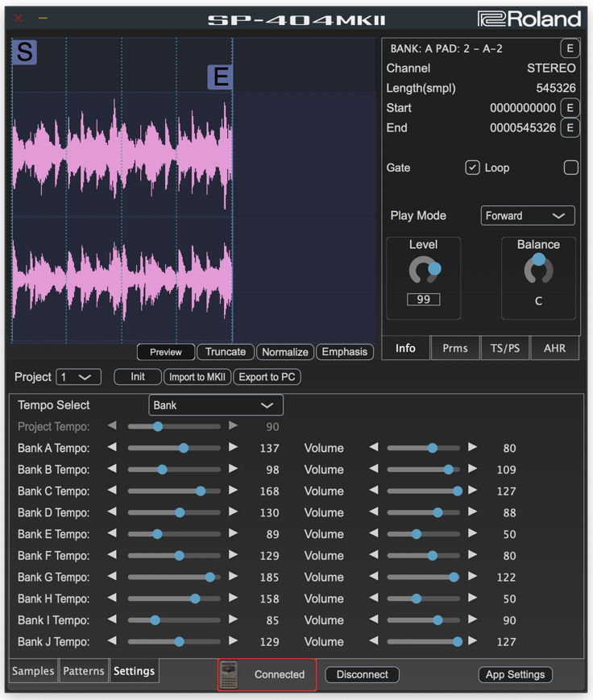Enable the Loop checkbox
The width and height of the screenshot is (593, 700).
(x=570, y=168)
